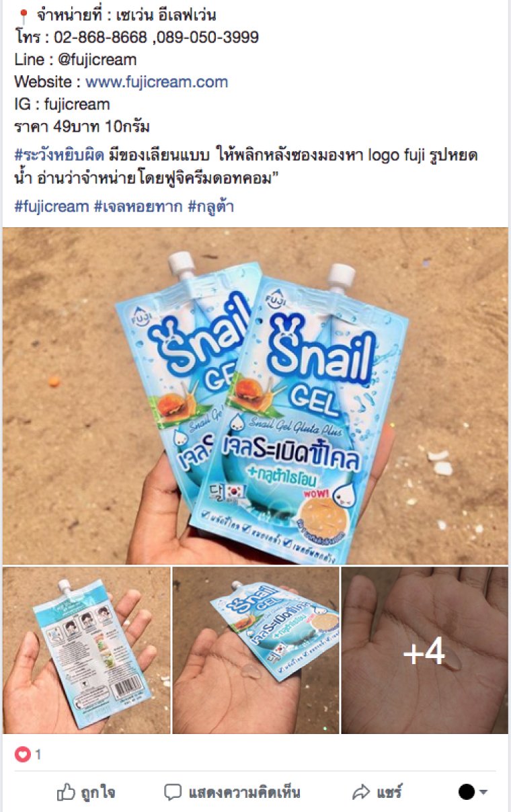The height and width of the screenshot is (812, 511).
Task: Open the audience selector dropdown arrow
Action: (x=483, y=792)
